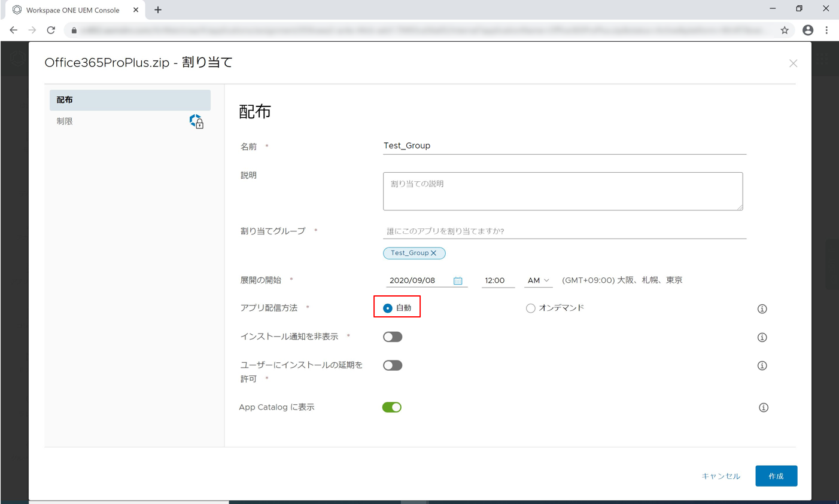Switch to the 制限 section
Viewport: 839px width, 504px height.
130,121
